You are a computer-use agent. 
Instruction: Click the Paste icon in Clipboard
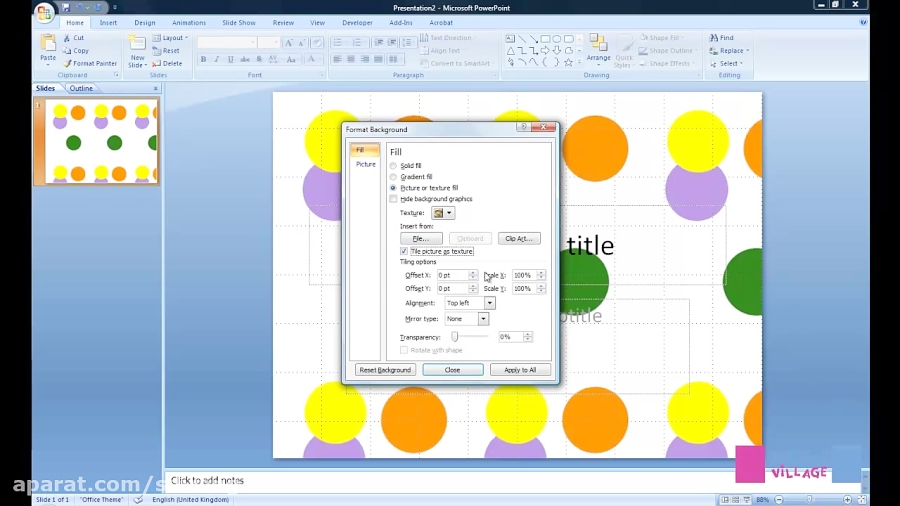point(48,44)
